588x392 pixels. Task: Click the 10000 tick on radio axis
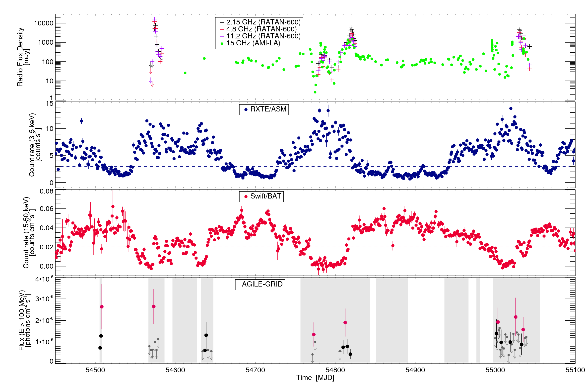(44, 23)
